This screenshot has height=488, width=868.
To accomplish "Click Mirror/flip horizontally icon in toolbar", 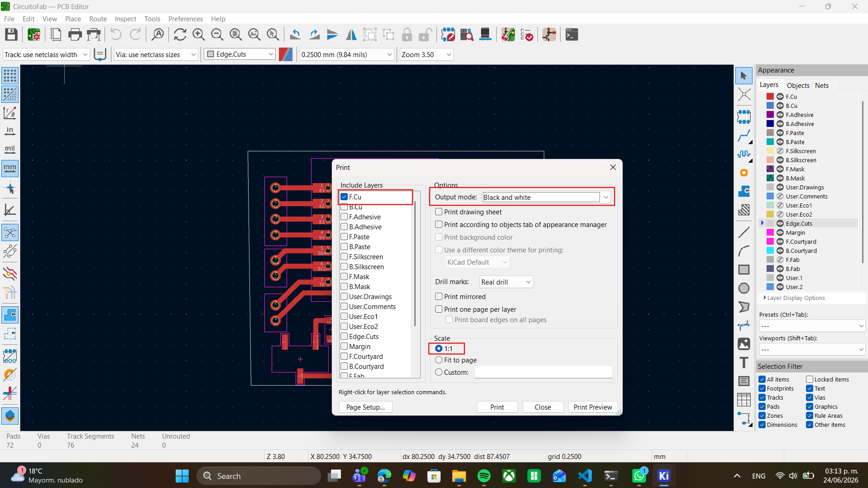I will [351, 34].
